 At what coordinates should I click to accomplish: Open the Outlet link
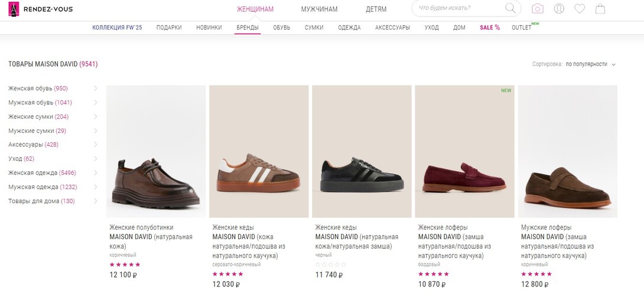pos(522,28)
